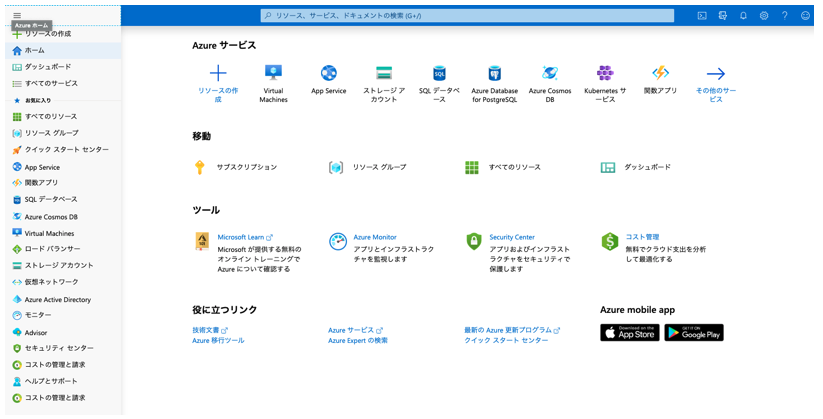Select セキュリティ センター in sidebar

[64, 348]
